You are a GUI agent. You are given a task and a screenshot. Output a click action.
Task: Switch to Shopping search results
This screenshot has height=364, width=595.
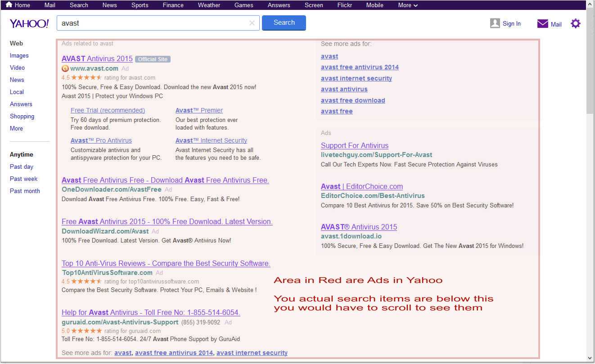(x=22, y=116)
